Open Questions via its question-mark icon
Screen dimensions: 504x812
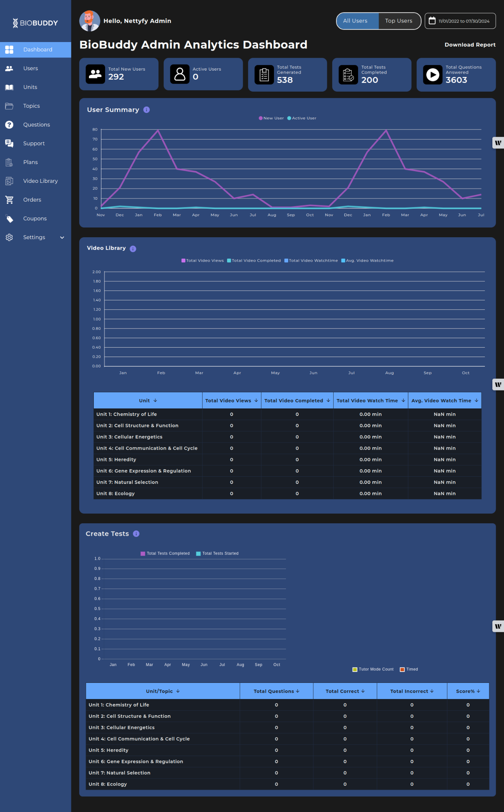[9, 125]
